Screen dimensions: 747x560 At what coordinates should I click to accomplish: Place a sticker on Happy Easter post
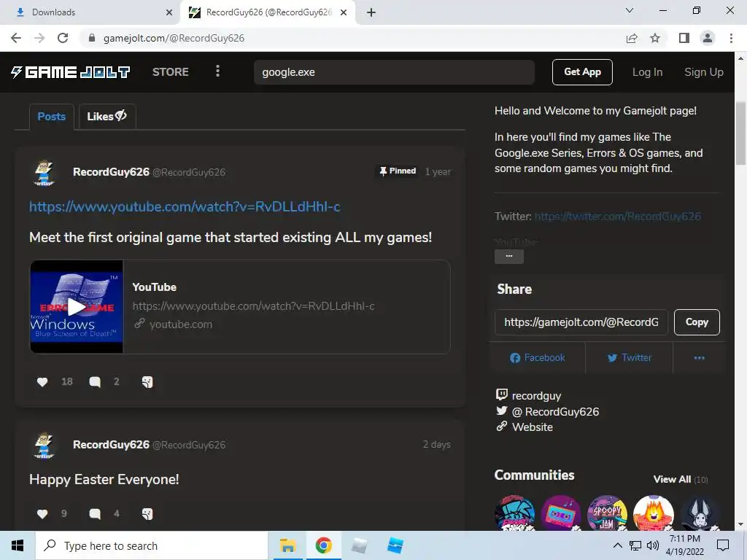tap(147, 514)
